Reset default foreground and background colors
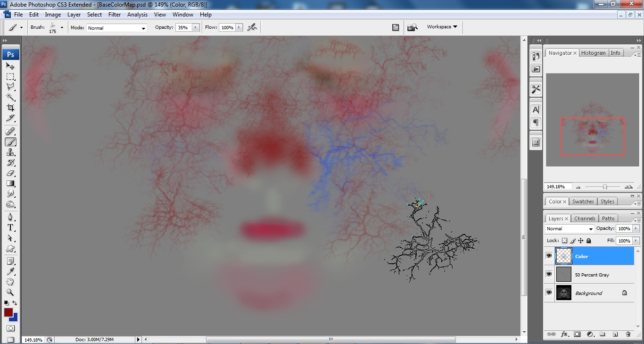Image resolution: width=644 pixels, height=344 pixels. [7, 303]
